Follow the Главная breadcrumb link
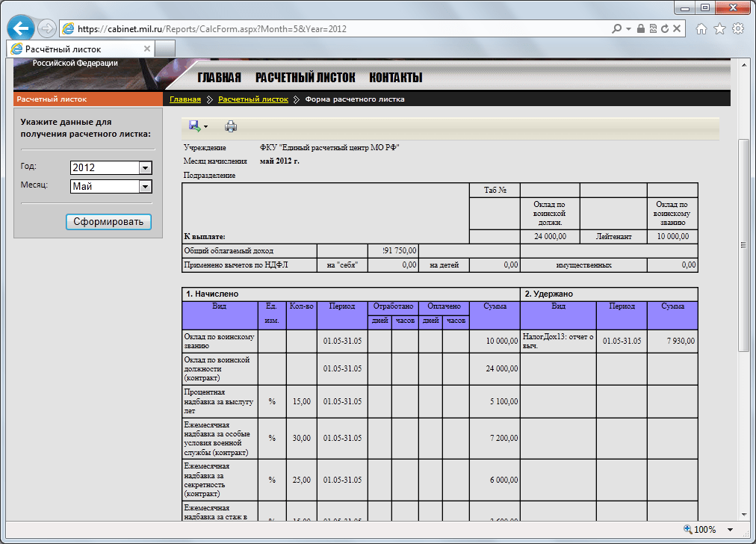This screenshot has width=756, height=544. (185, 99)
